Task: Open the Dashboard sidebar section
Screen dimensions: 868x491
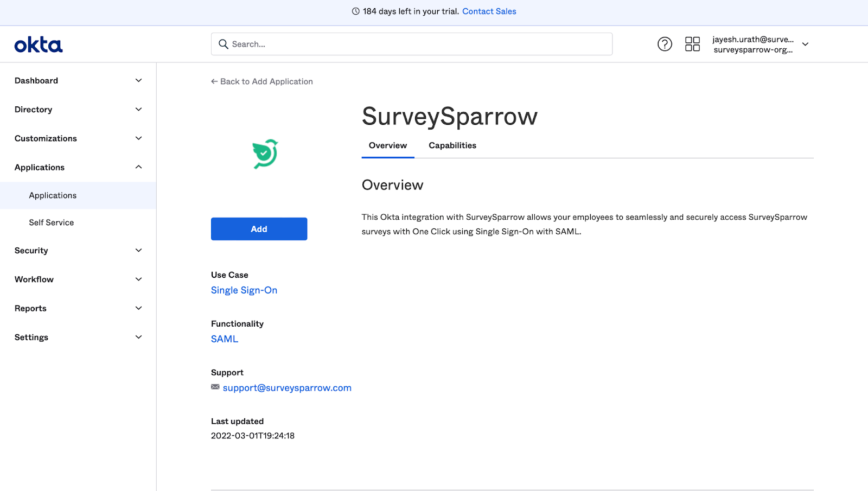Action: coord(36,80)
